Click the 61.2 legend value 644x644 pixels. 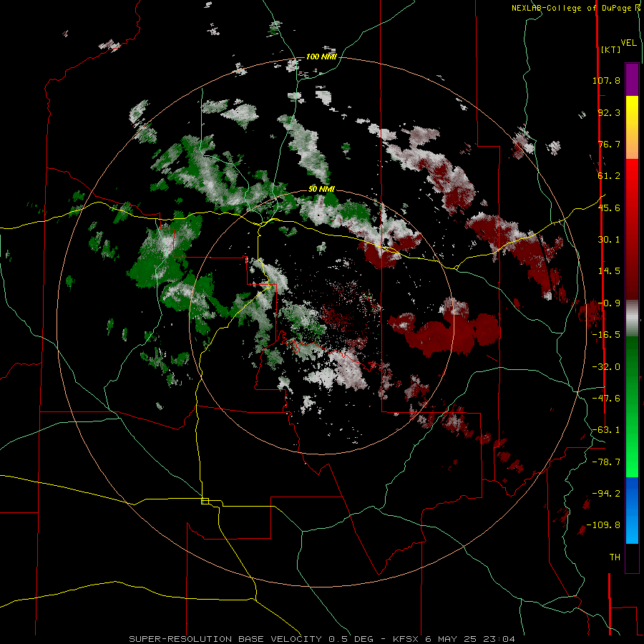pyautogui.click(x=609, y=176)
